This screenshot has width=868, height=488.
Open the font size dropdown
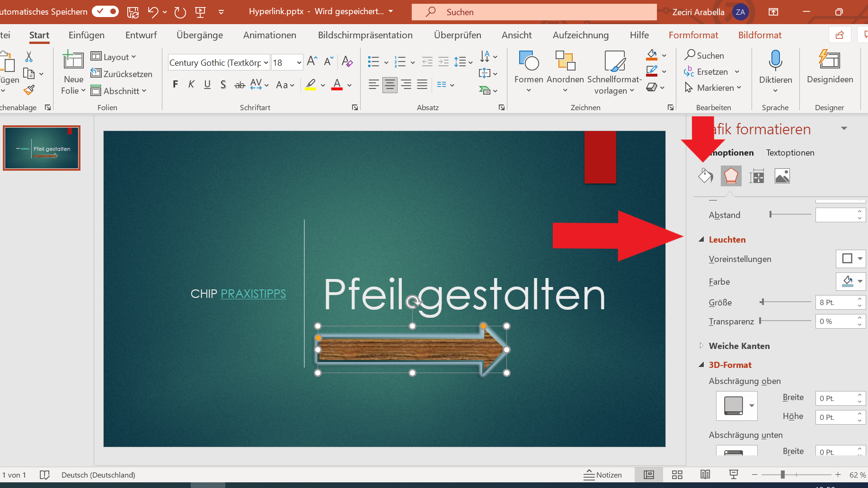click(x=299, y=63)
